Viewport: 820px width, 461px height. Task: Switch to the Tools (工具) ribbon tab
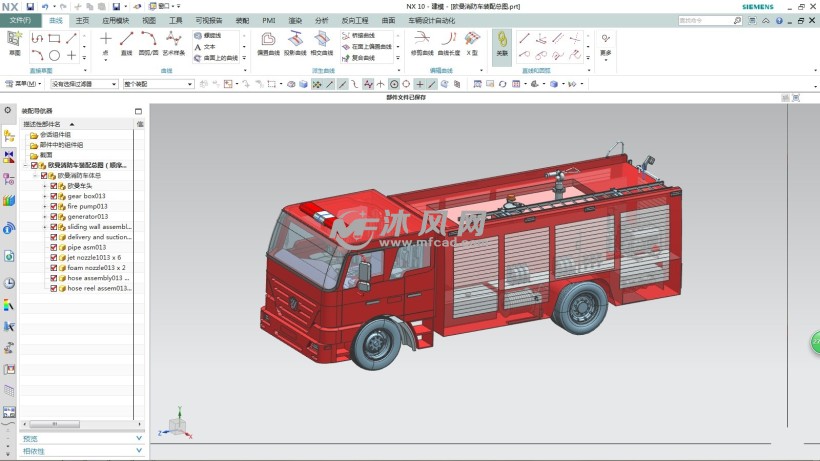(x=176, y=20)
